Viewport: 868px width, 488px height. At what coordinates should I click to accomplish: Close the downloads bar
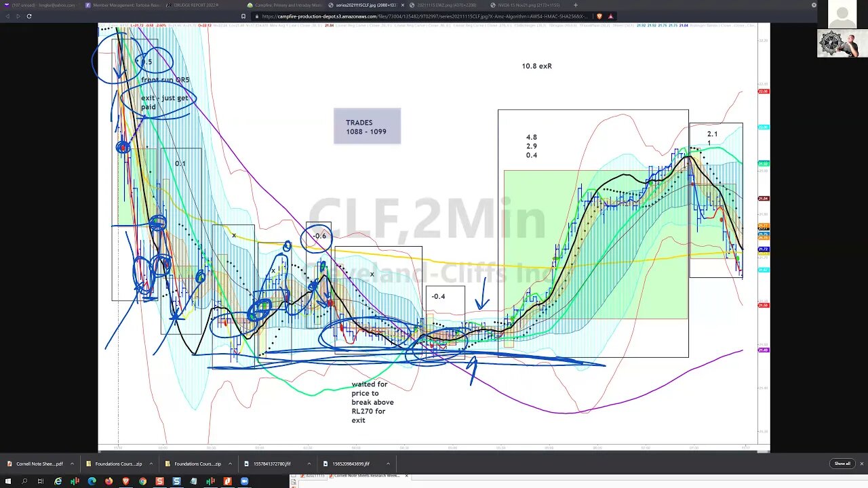click(x=861, y=464)
